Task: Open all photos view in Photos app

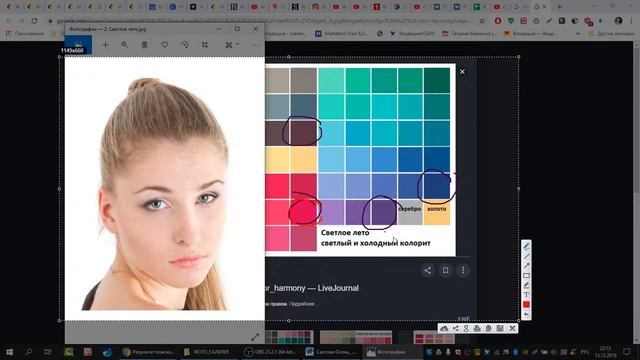Action: click(x=78, y=44)
